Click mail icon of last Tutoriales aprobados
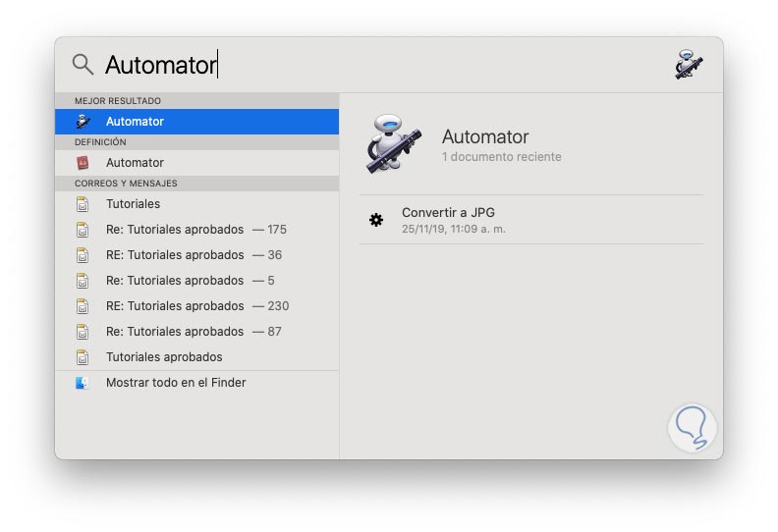778x532 pixels. [83, 357]
